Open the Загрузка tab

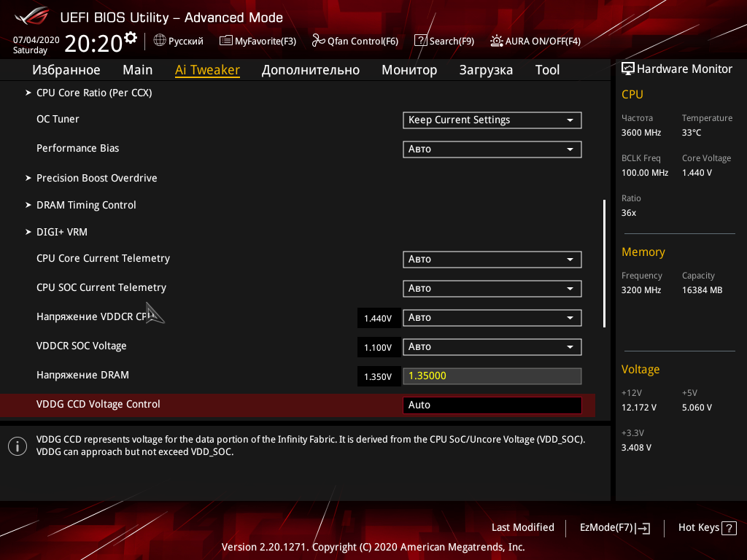[486, 70]
